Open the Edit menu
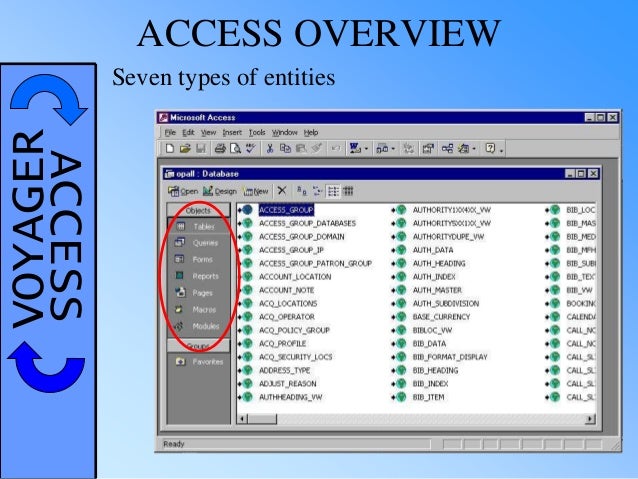638x479 pixels. [188, 133]
